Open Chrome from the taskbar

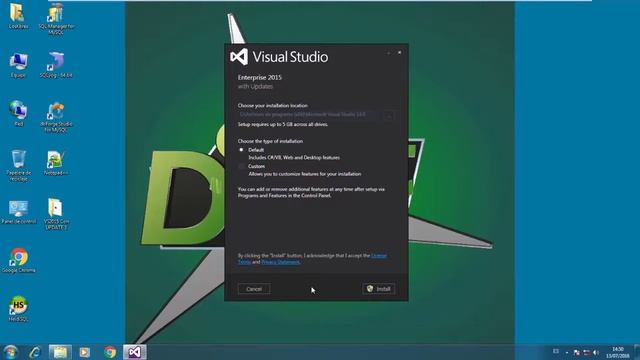point(109,352)
